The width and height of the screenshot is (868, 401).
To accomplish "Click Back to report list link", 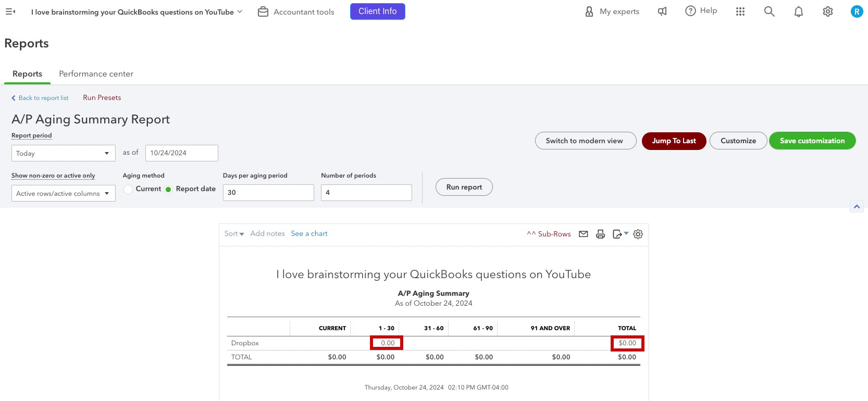I will pyautogui.click(x=40, y=98).
